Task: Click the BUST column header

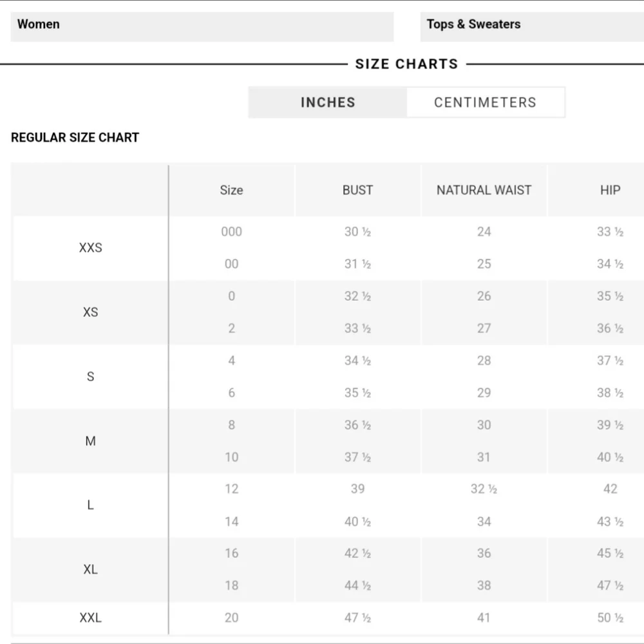Action: (357, 190)
